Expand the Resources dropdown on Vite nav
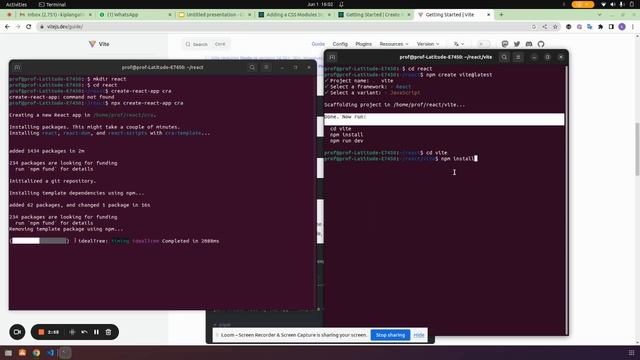Image resolution: width=640 pixels, height=360 pixels. (x=394, y=44)
